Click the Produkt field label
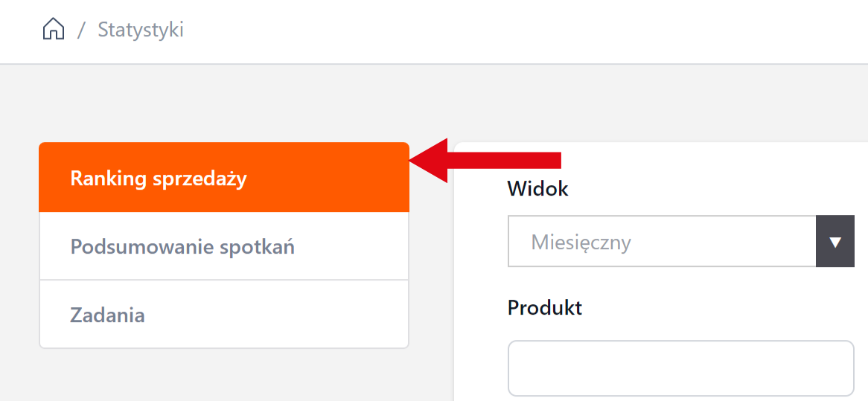Screen dimensions: 868x401 tap(545, 307)
